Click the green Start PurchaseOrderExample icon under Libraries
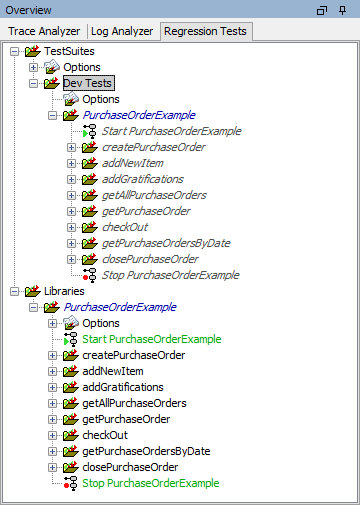Viewport: 360px width, 505px height. pos(71,339)
